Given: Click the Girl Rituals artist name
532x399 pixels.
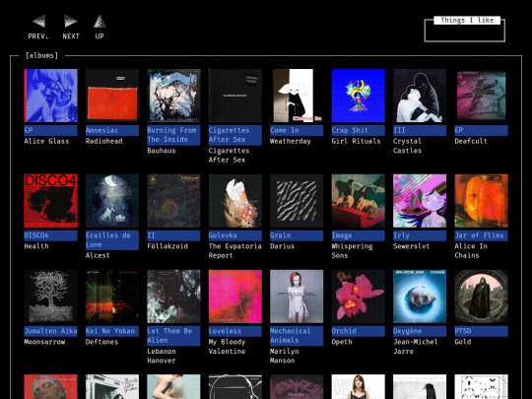Looking at the screenshot, I should point(356,142).
